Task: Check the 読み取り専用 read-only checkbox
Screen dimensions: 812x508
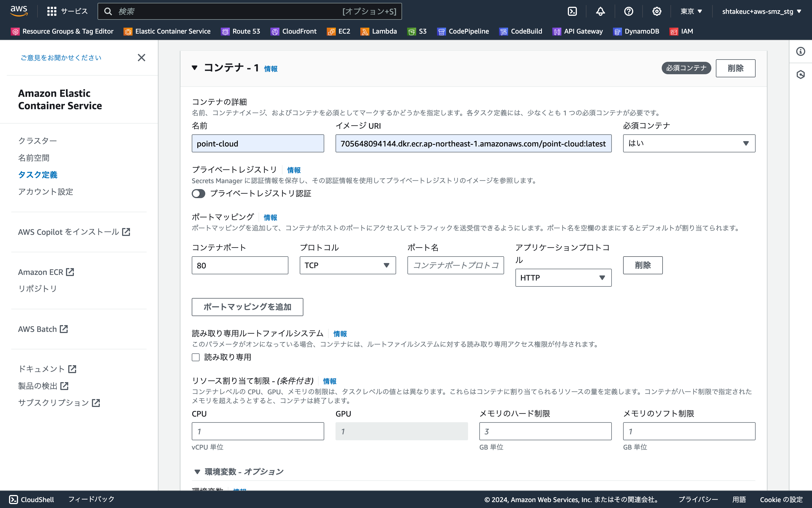Action: click(196, 357)
